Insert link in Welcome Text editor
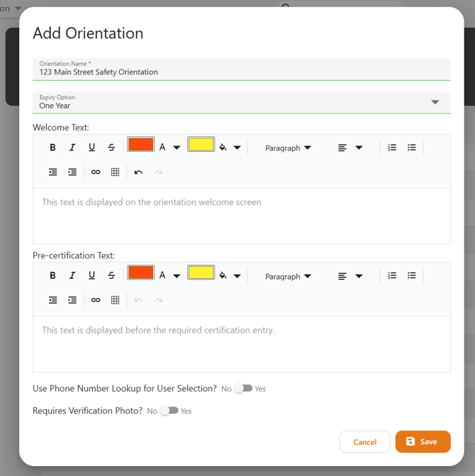 point(96,172)
